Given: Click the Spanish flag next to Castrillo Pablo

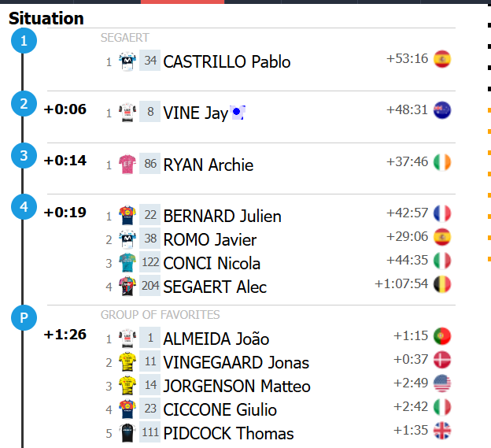Looking at the screenshot, I should point(442,59).
